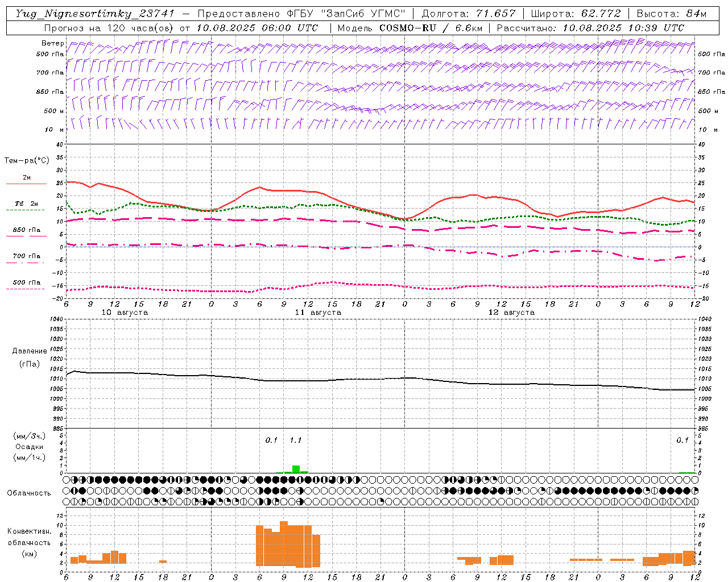Click the red 2м legend line

[26, 184]
